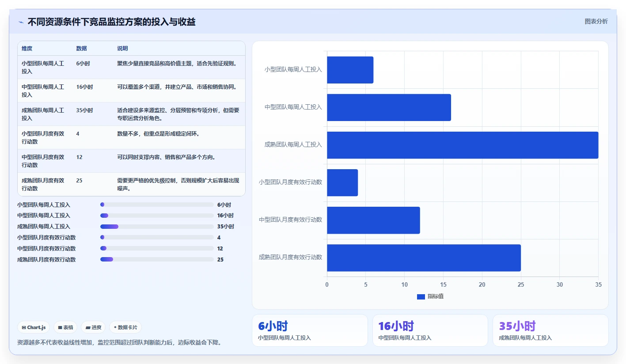
Task: Click chart y-axis label 小型团队月度有效行动数
Action: tap(290, 182)
